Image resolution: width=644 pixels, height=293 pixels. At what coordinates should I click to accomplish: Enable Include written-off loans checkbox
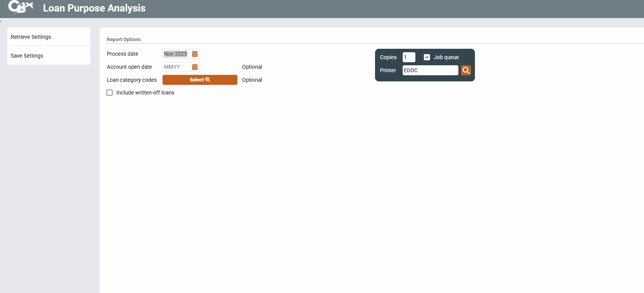pos(110,93)
